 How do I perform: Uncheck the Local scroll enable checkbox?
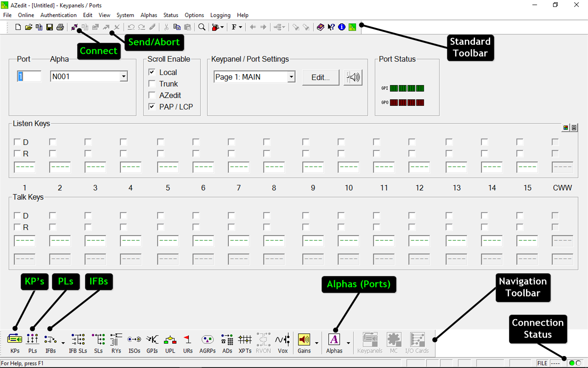[x=152, y=72]
